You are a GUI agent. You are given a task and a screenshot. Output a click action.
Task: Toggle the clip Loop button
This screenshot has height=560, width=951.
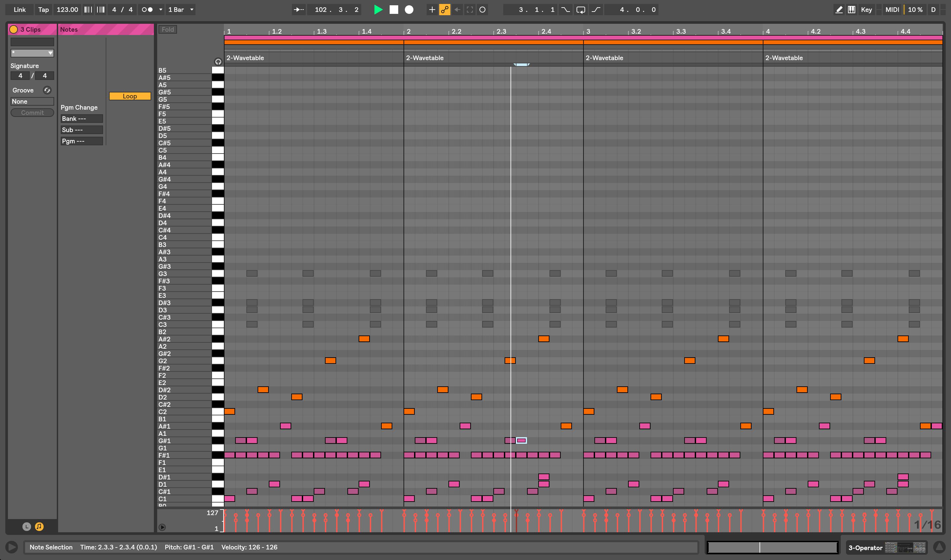pyautogui.click(x=130, y=96)
